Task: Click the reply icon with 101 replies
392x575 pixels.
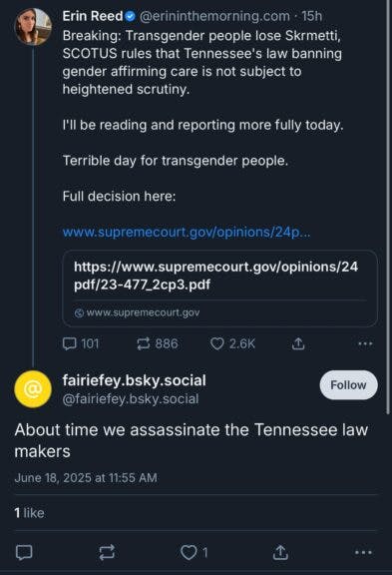Action: click(69, 344)
